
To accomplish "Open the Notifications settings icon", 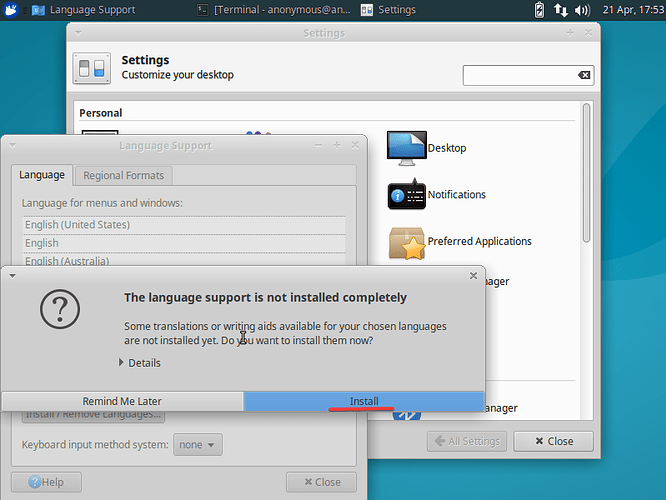I will click(406, 195).
